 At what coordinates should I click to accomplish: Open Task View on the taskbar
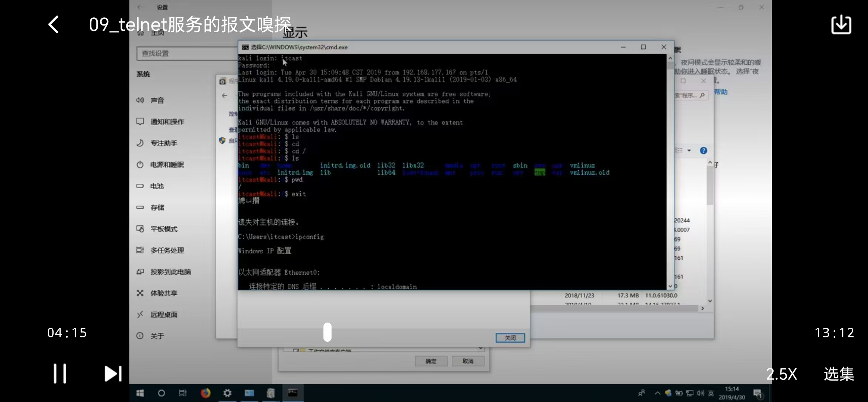tap(183, 393)
